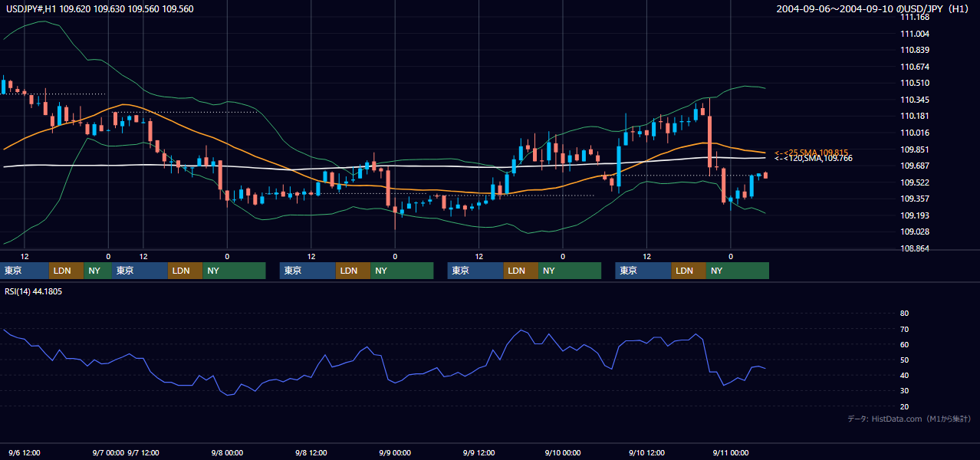This screenshot has height=460, width=980.
Task: Click the 9/7 12:00 date marker
Action: coord(143,453)
